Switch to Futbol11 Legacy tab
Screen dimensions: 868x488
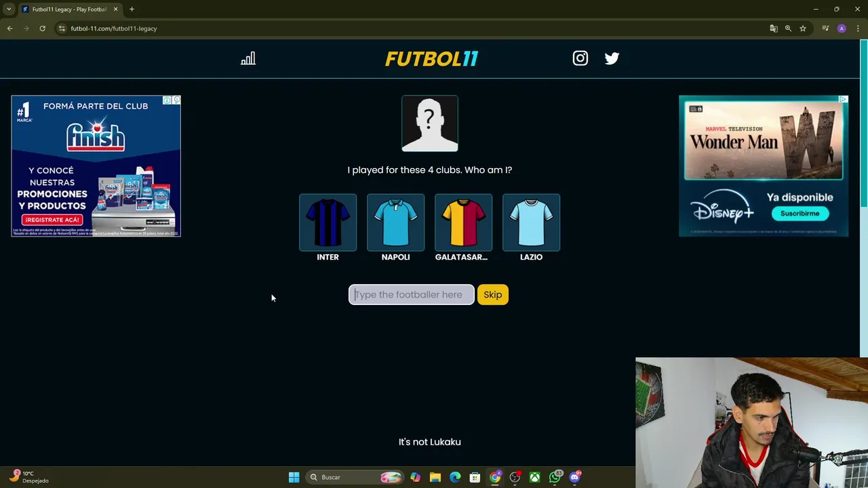[x=70, y=9]
